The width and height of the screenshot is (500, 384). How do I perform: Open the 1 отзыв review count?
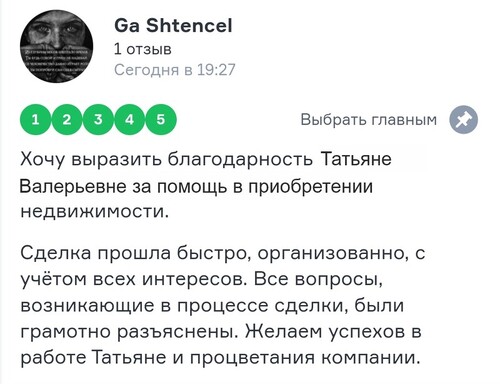pos(143,49)
